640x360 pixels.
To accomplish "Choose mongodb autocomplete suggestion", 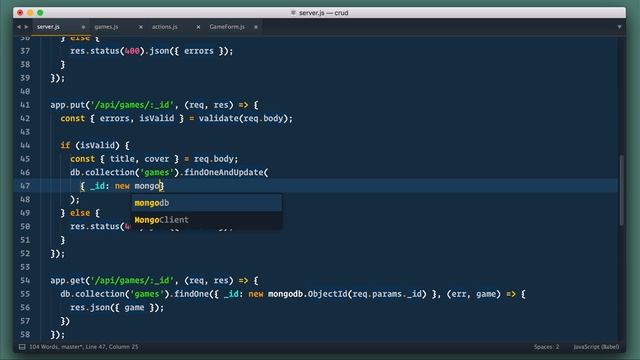I will 207,203.
